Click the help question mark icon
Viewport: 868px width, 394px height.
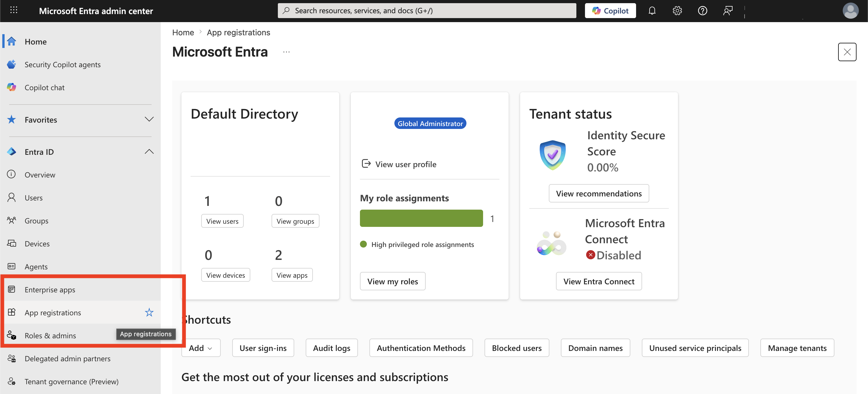coord(703,11)
